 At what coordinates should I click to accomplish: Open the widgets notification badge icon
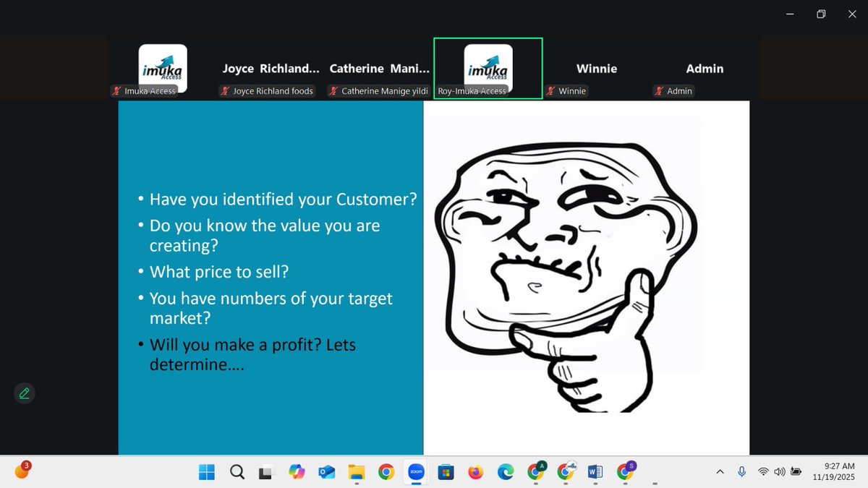[22, 471]
